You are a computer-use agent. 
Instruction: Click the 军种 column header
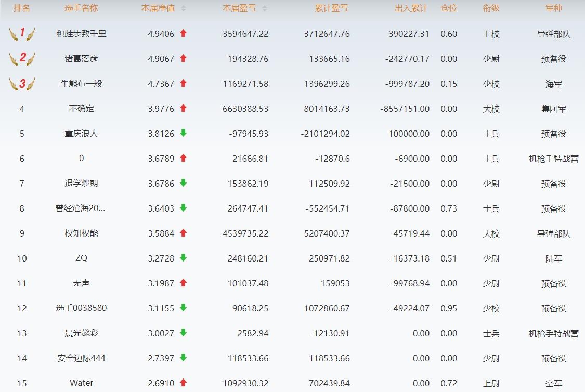553,8
